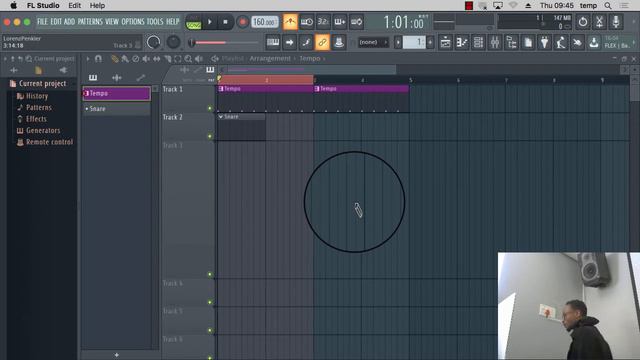The image size is (640, 360).
Task: Click the tempo field showing 160
Action: point(264,22)
